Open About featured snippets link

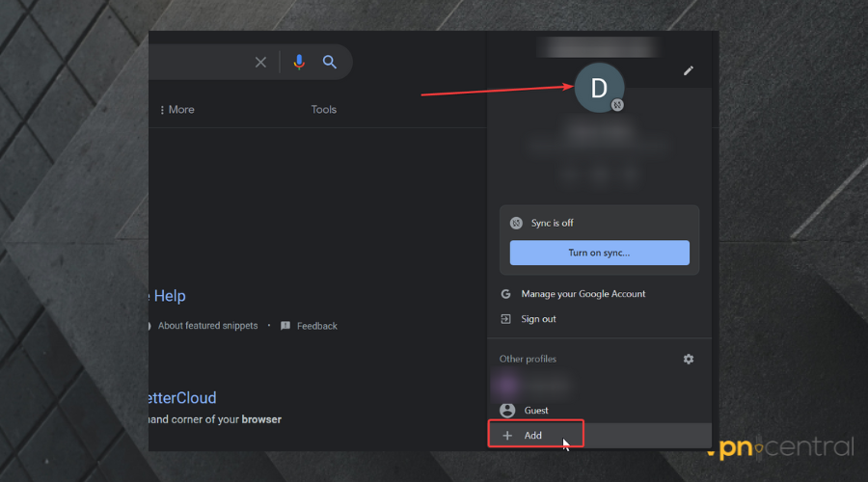[207, 326]
